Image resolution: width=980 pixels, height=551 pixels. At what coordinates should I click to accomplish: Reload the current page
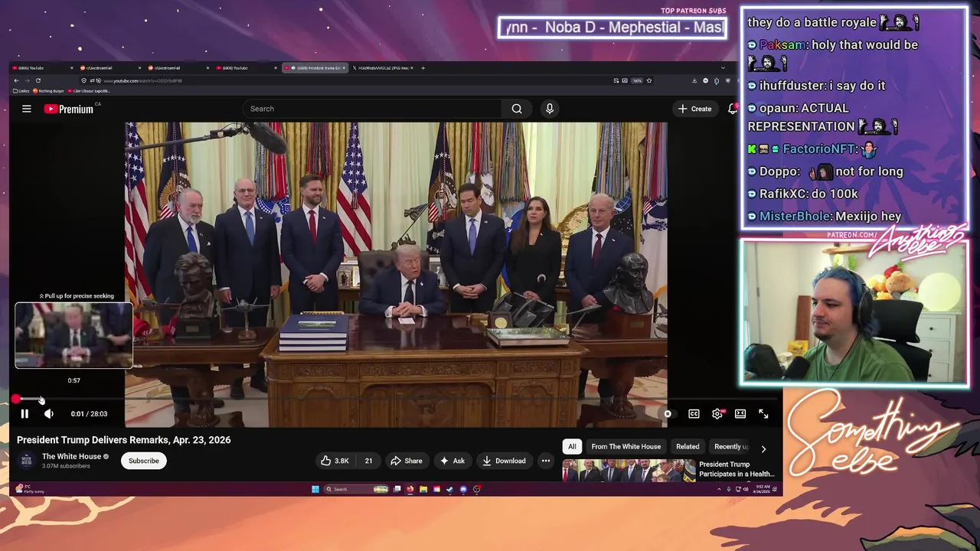pyautogui.click(x=38, y=80)
